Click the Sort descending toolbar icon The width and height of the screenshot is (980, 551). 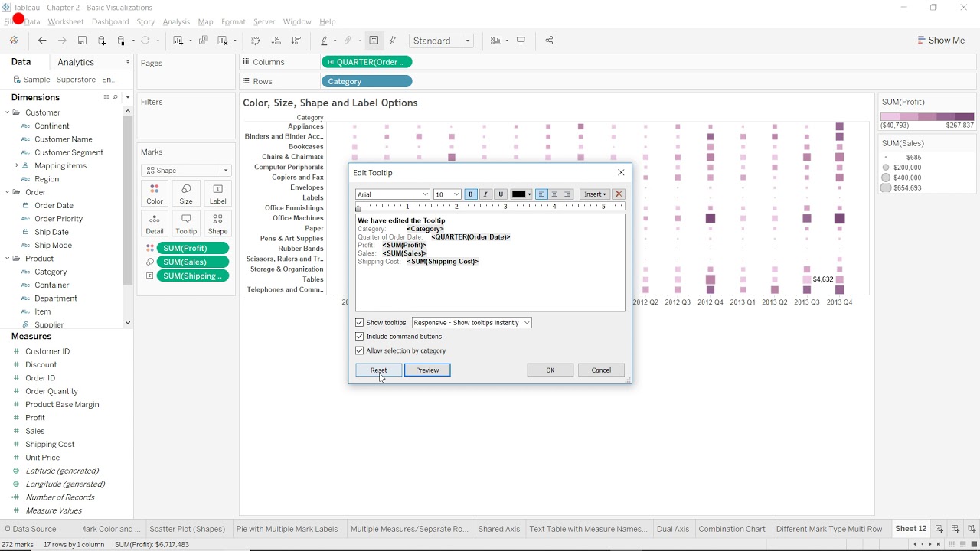[x=296, y=41]
